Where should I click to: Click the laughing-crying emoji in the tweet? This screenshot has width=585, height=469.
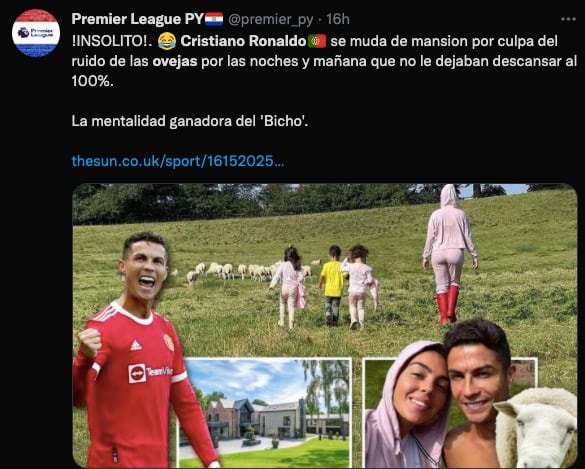167,41
